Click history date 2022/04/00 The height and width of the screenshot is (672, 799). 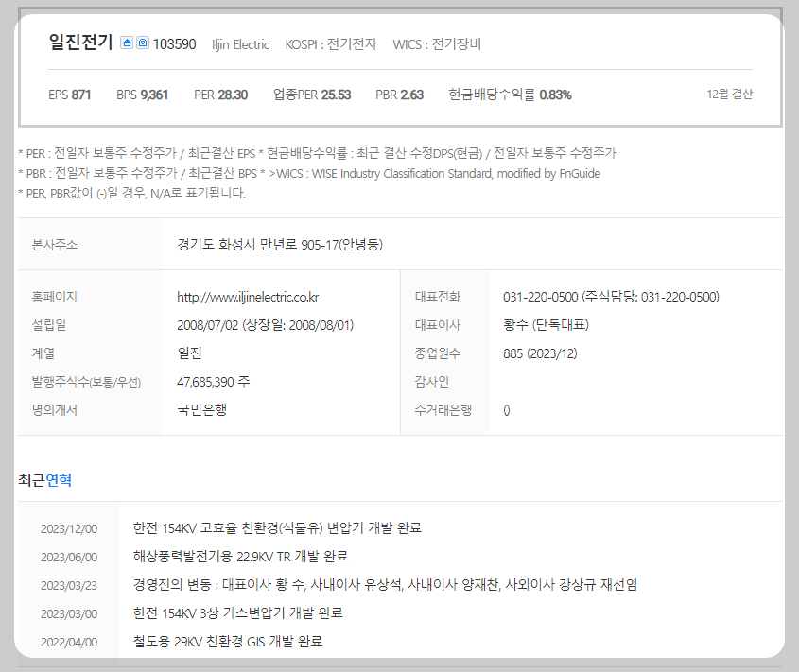tap(69, 643)
